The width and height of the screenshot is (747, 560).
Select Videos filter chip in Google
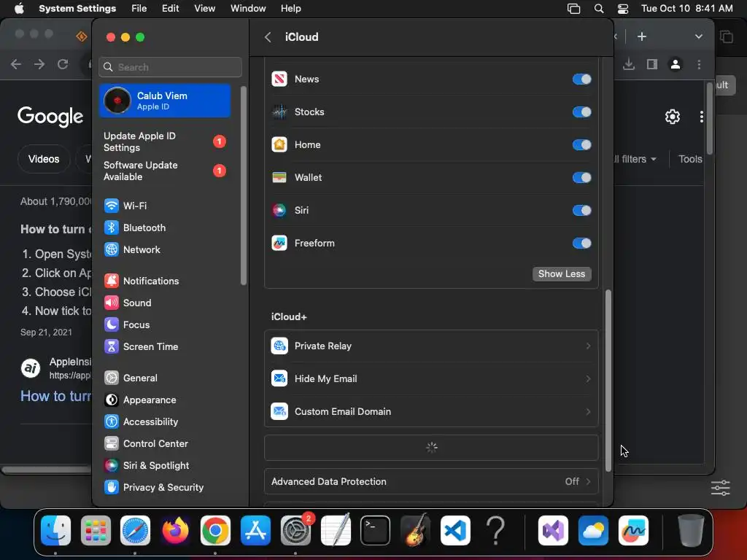tap(44, 159)
